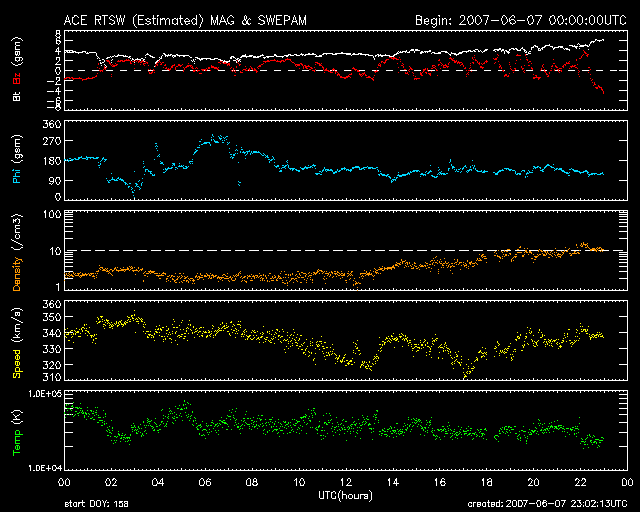Click the "22" hour tick label

click(x=580, y=482)
